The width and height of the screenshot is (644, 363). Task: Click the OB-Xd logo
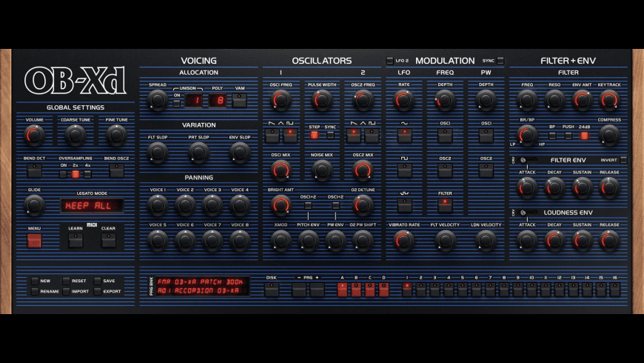click(x=76, y=81)
